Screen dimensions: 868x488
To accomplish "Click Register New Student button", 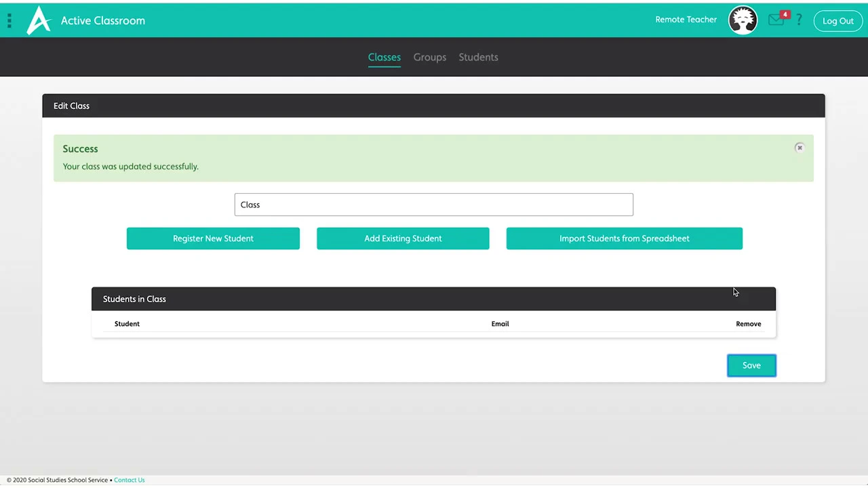I will 213,239.
